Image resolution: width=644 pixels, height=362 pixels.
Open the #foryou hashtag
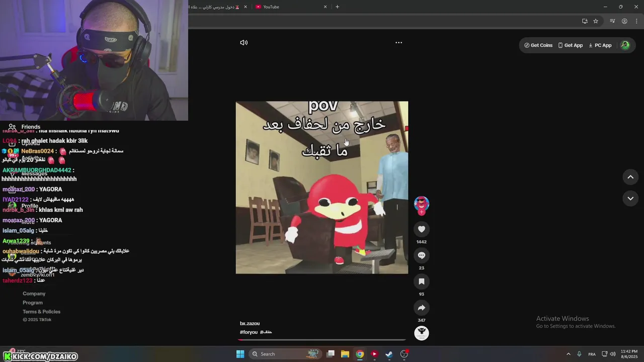point(249,332)
